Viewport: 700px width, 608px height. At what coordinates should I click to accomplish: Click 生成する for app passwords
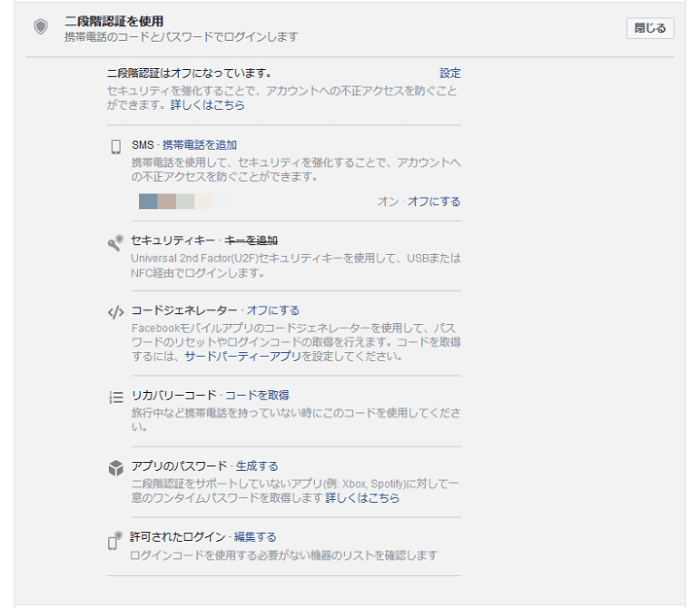tap(257, 466)
